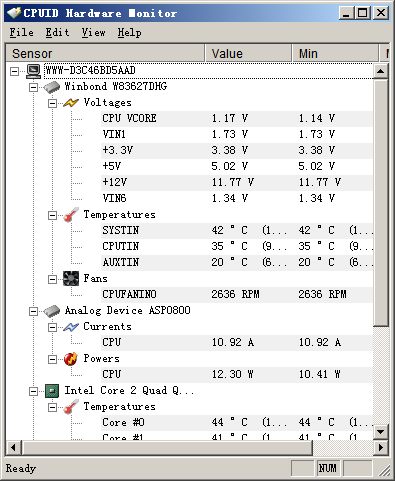The height and width of the screenshot is (481, 395).
Task: Minimize the Hardware Monitor window
Action: coord(347,13)
